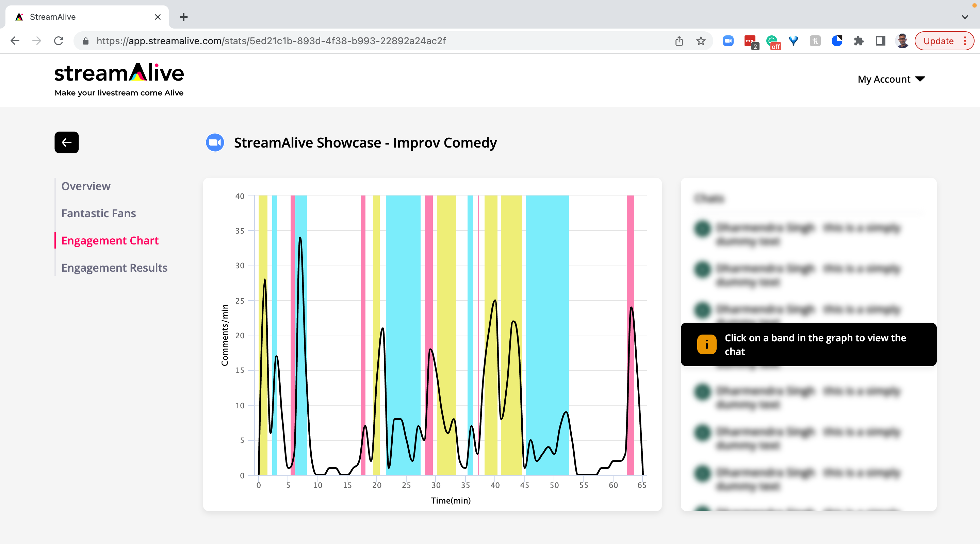The width and height of the screenshot is (980, 544).
Task: Click the pink band near minute 29
Action: pos(429,335)
